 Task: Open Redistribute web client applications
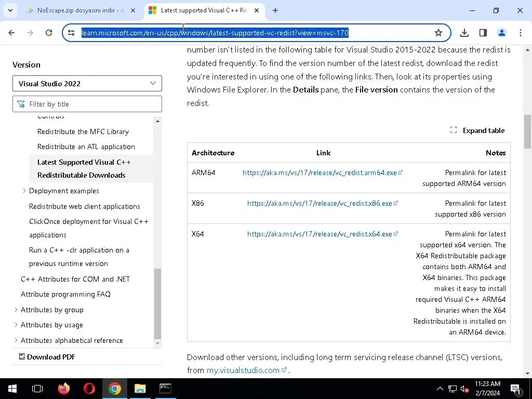(85, 206)
